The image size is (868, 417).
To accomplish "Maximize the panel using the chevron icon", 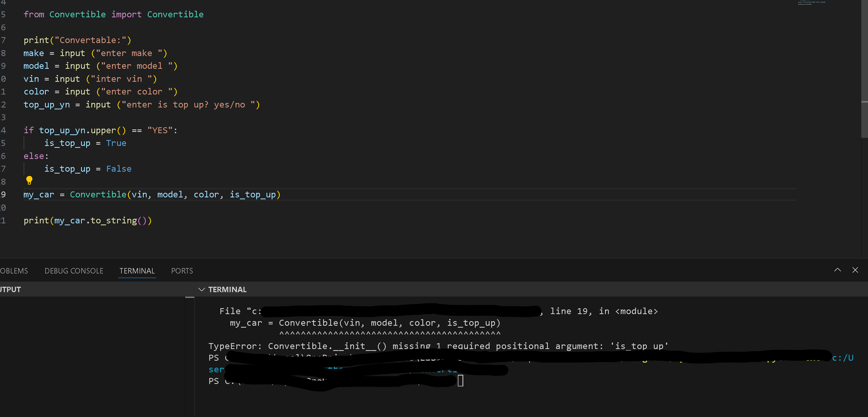I will pos(838,270).
